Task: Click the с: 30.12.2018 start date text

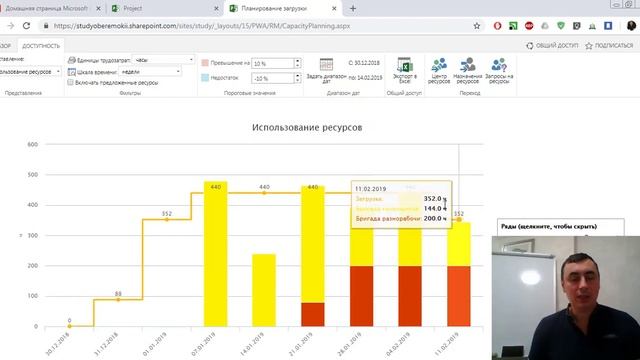Action: [364, 63]
